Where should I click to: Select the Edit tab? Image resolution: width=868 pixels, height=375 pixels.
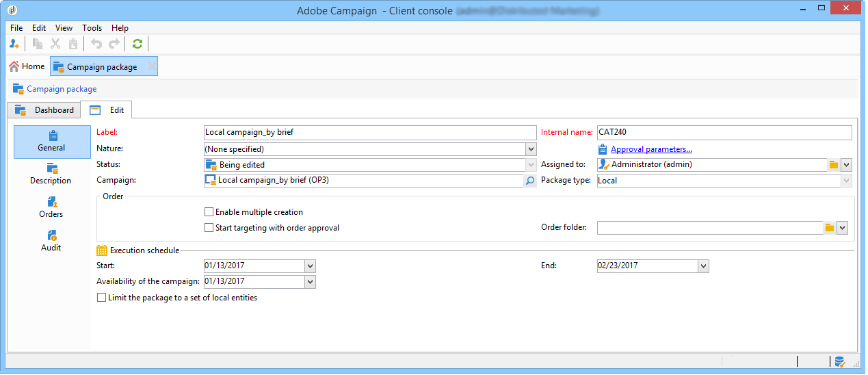coord(107,110)
